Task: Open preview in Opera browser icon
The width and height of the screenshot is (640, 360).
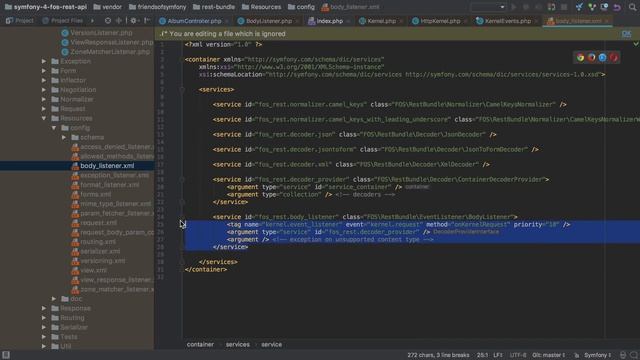Action: (x=613, y=58)
